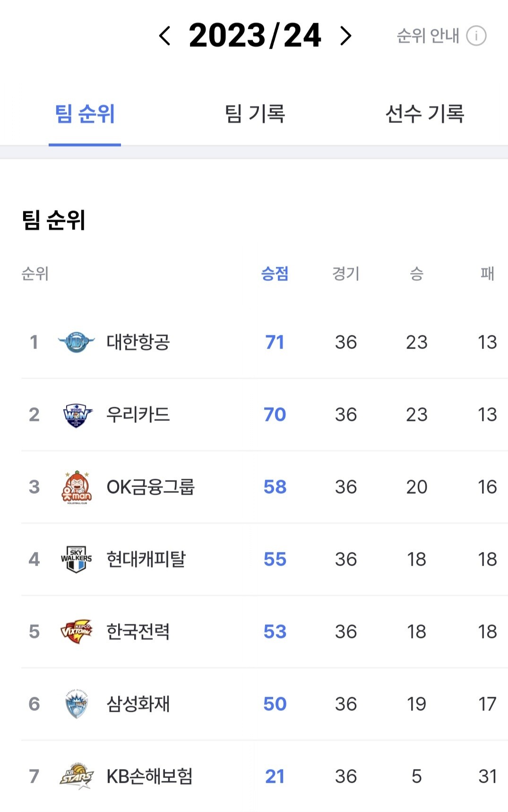Click the 우리카드 team logo
This screenshot has width=508, height=812.
tap(77, 415)
